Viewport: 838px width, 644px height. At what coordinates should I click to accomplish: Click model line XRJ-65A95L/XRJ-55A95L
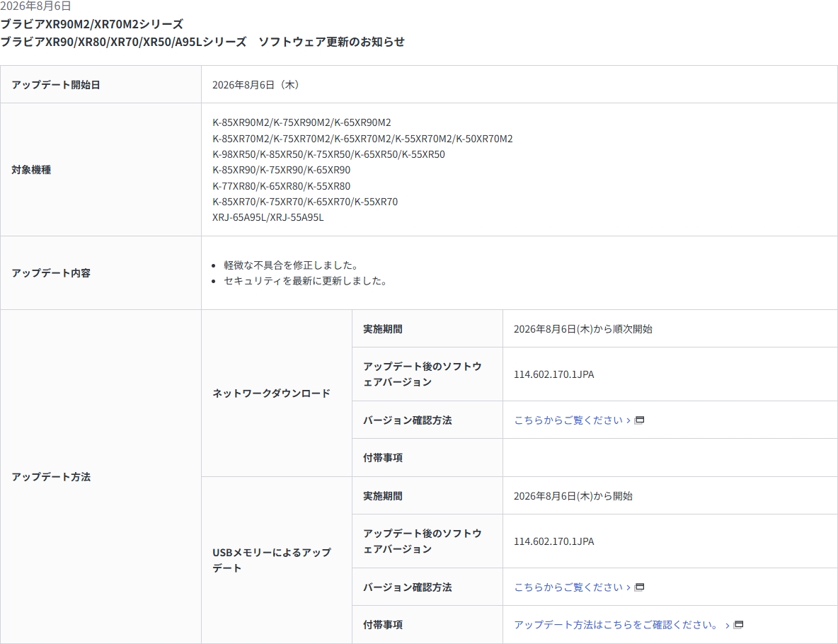click(x=268, y=217)
